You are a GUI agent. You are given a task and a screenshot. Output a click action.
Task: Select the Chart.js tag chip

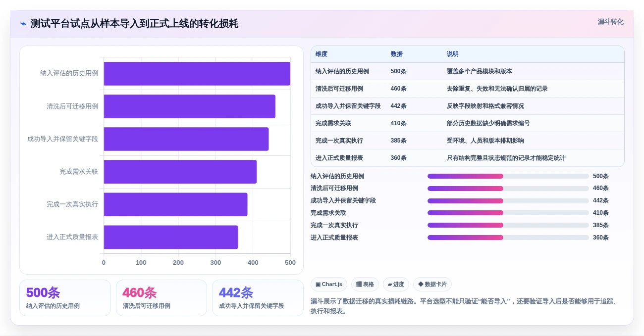tap(329, 284)
